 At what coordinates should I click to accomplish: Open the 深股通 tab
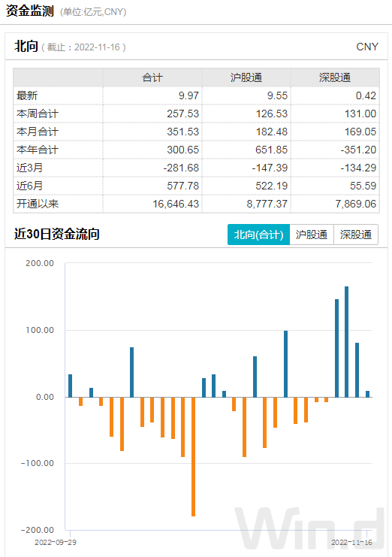(356, 235)
